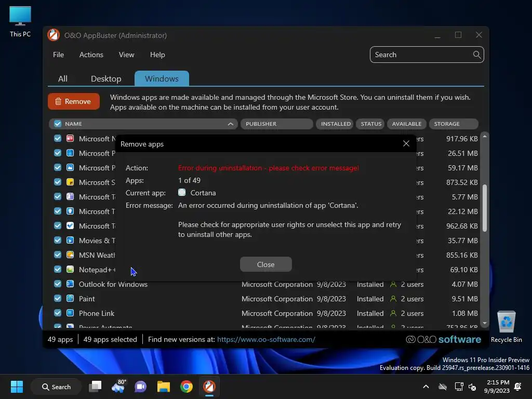Viewport: 532px width, 399px height.
Task: Click the Close button in the dialog
Action: click(x=265, y=264)
